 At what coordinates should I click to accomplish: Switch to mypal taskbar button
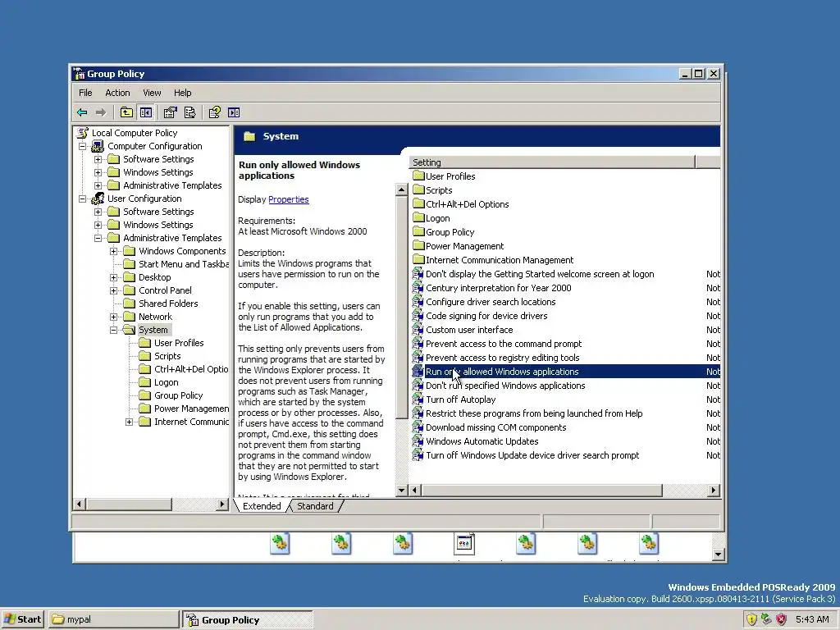(x=113, y=619)
